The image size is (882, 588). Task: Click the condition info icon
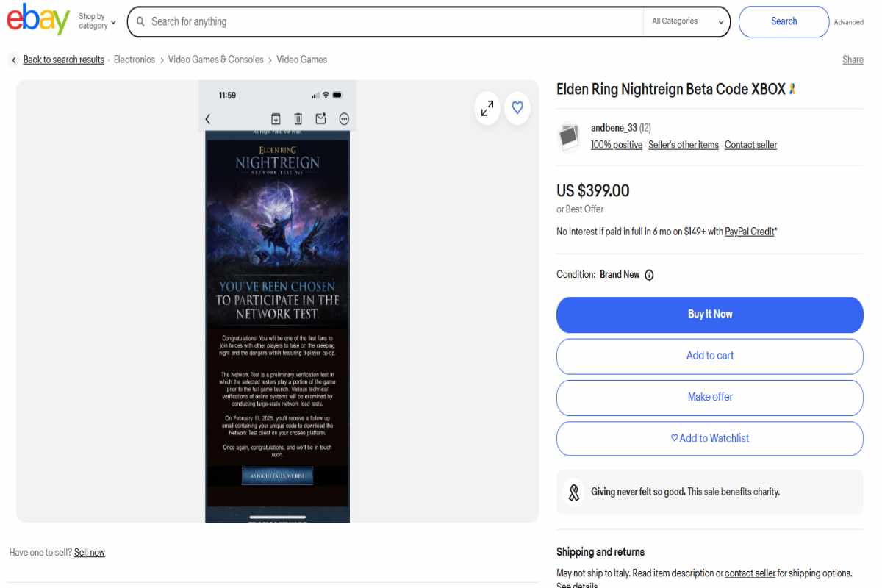coord(649,275)
